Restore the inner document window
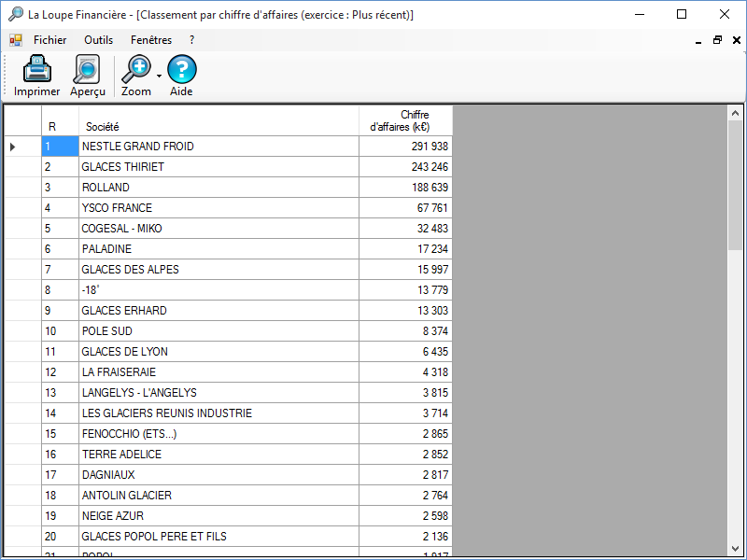The image size is (747, 560). point(717,40)
